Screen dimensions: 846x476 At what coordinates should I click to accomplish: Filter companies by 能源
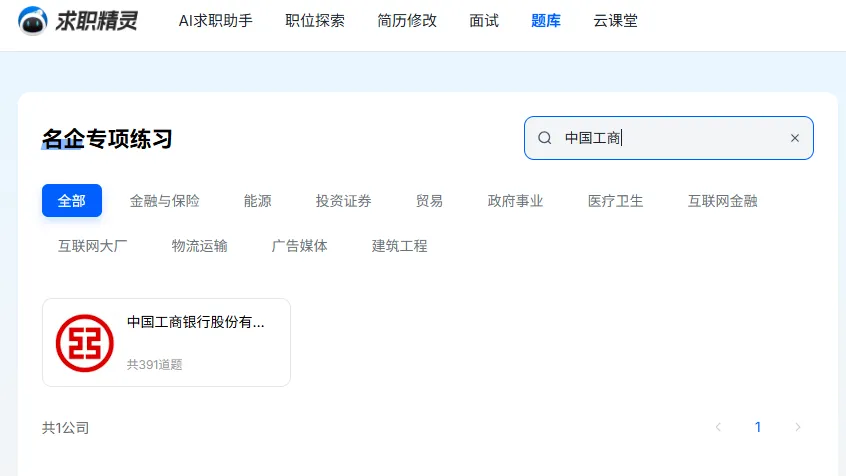tap(257, 201)
